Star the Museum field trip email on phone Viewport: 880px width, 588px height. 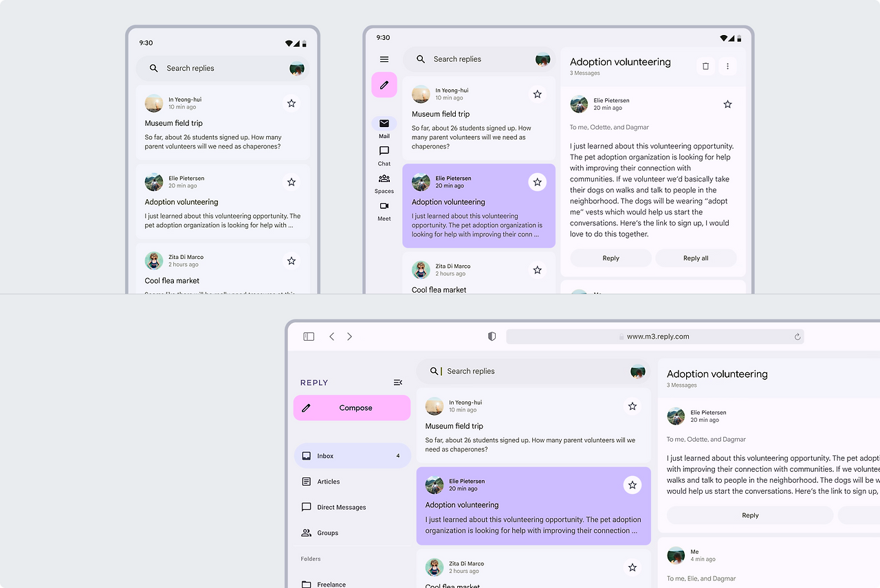[x=291, y=103]
